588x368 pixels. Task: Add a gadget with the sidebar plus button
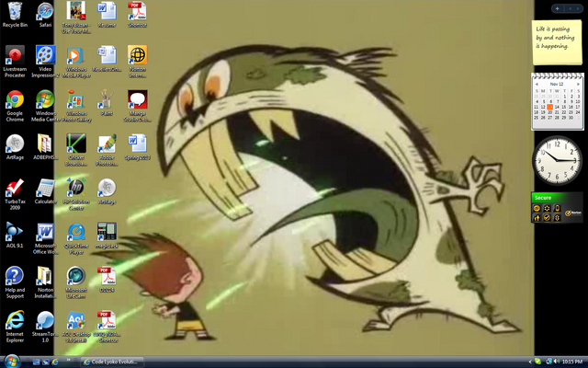click(x=558, y=8)
